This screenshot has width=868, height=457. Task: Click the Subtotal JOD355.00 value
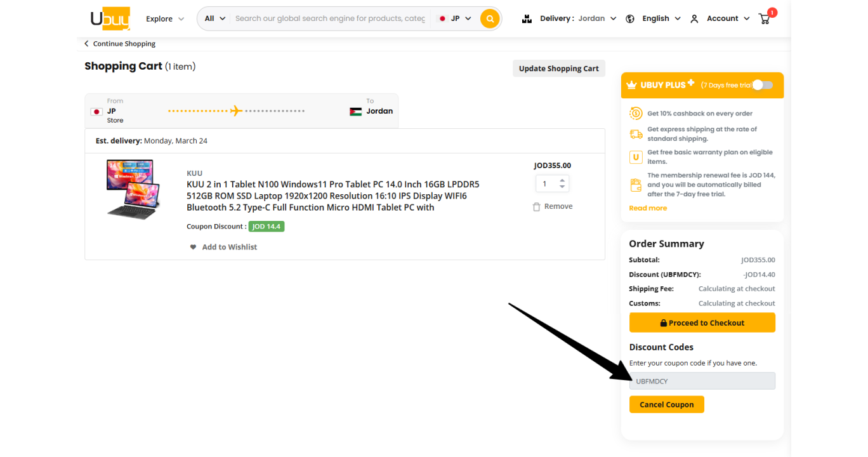(x=758, y=260)
